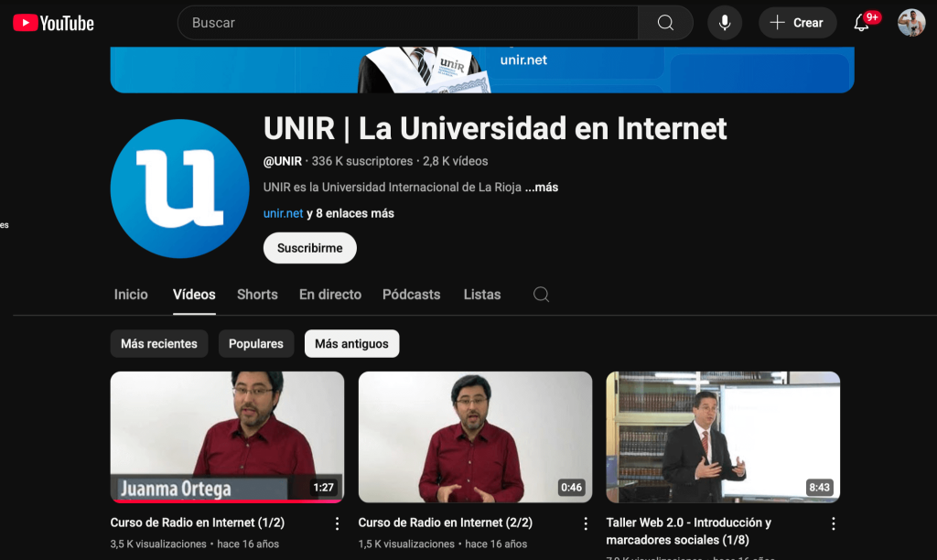Screen dimensions: 937x560
Task: Open options menu for Taller Web 2.0
Action: click(x=833, y=524)
